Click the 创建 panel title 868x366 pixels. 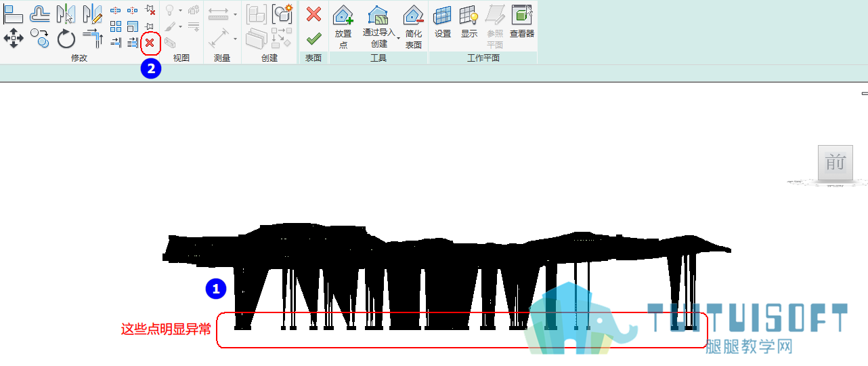[x=269, y=58]
